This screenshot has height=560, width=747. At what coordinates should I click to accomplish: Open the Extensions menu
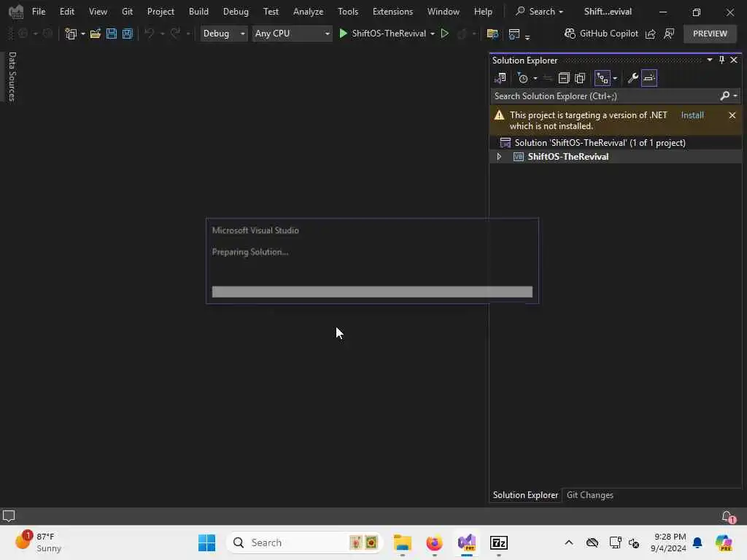(392, 12)
